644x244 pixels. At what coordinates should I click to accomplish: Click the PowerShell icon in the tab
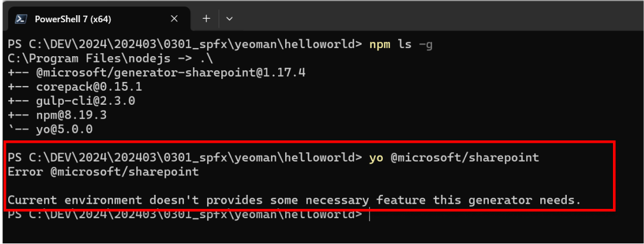(21, 19)
